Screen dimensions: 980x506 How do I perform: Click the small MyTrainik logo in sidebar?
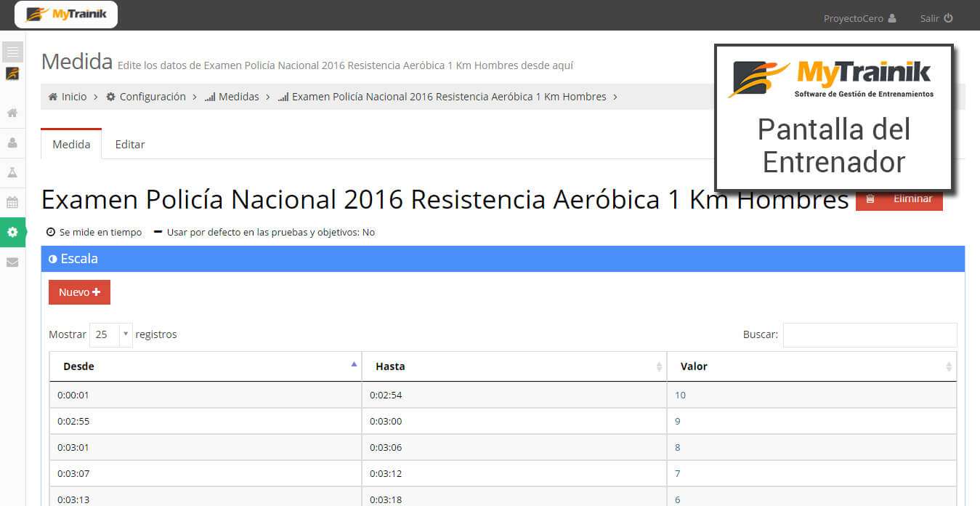tap(12, 73)
